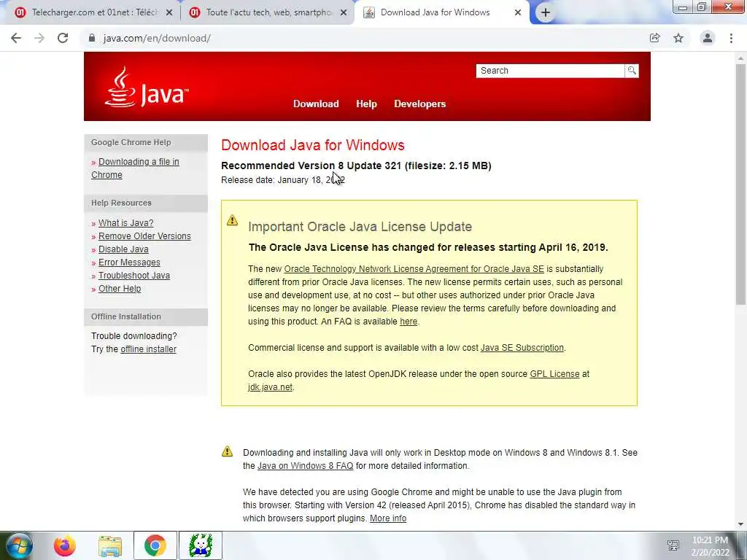Click the scrollbar down arrow
This screenshot has width=747, height=560.
tap(740, 525)
